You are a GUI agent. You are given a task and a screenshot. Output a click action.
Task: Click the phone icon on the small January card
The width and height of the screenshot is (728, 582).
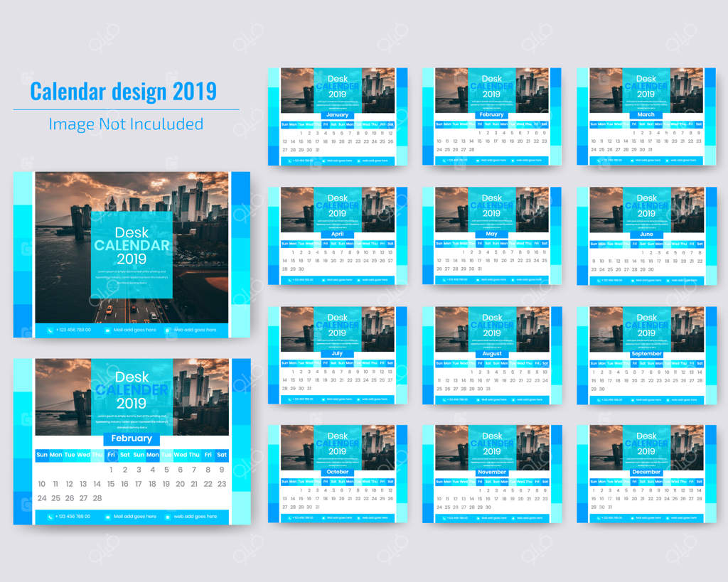289,161
